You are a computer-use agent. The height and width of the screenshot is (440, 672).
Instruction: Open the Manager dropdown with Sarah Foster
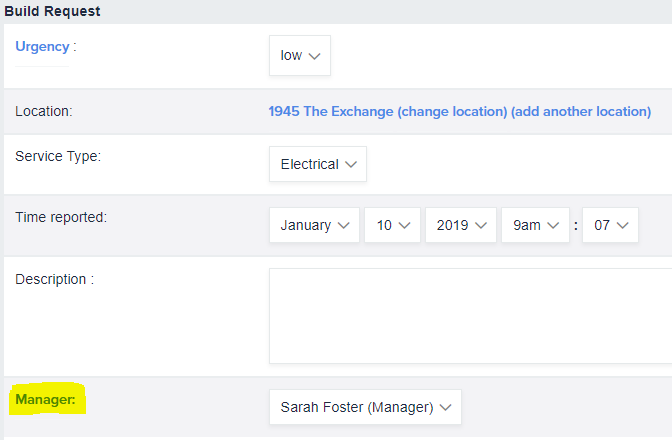tap(365, 407)
